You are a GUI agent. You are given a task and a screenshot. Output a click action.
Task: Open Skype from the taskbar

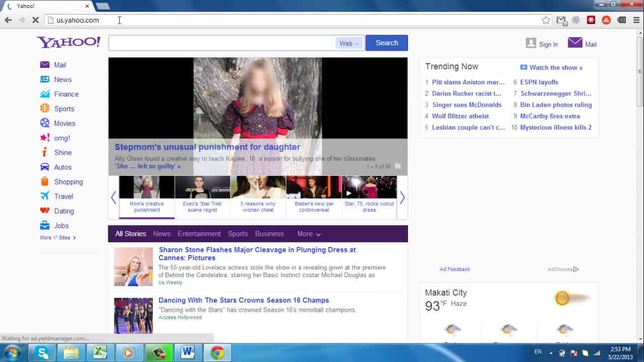(42, 353)
